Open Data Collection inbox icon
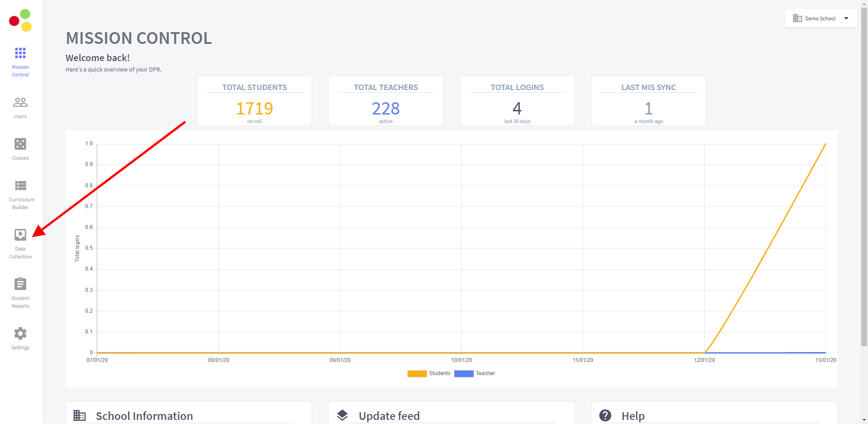The width and height of the screenshot is (868, 424). coord(20,235)
